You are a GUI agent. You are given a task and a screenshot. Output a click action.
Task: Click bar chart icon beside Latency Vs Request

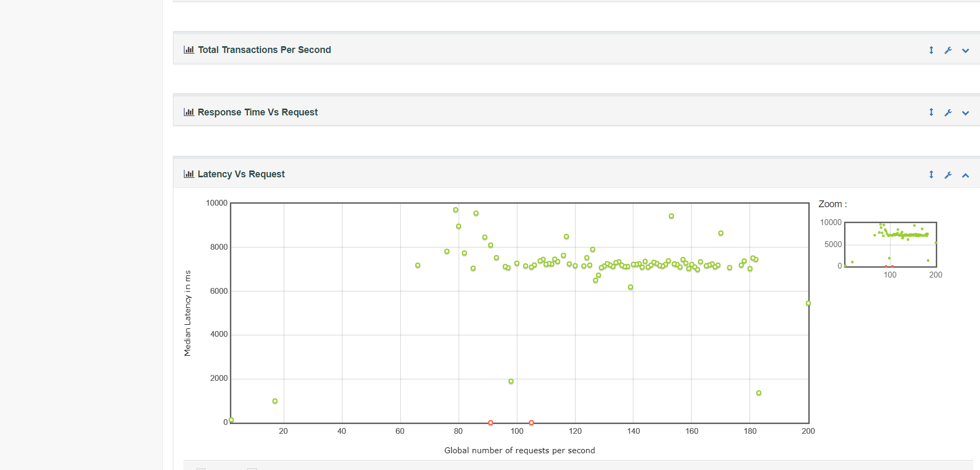click(189, 174)
